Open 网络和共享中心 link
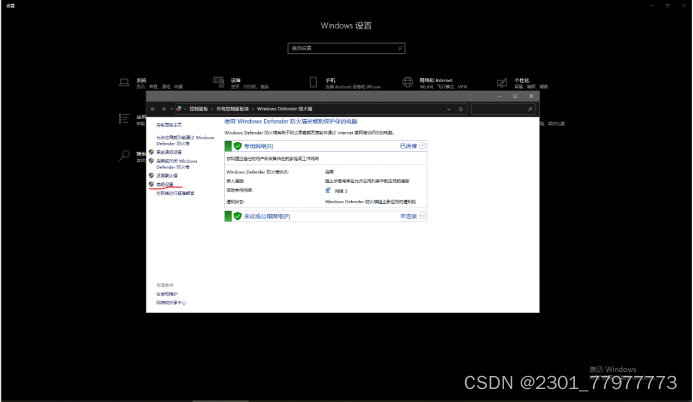This screenshot has height=402, width=693. tap(171, 303)
